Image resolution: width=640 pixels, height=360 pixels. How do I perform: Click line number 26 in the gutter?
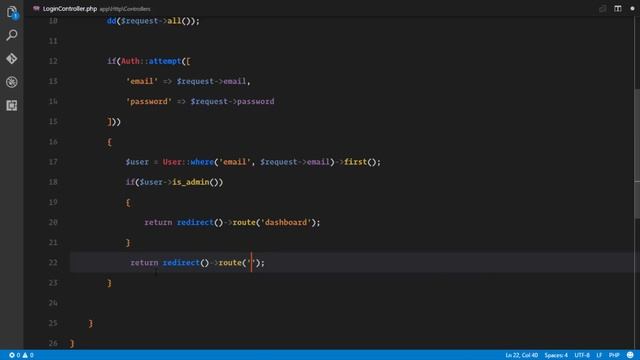coord(53,343)
